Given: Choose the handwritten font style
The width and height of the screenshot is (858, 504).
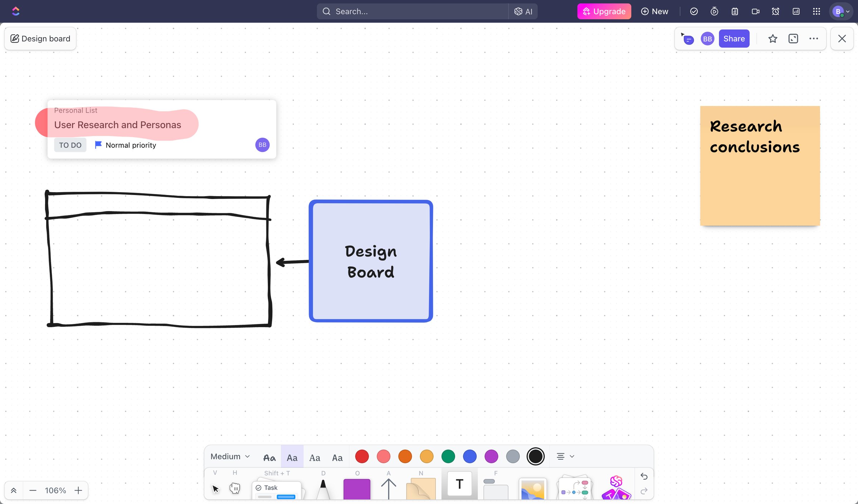Looking at the screenshot, I should tap(270, 457).
